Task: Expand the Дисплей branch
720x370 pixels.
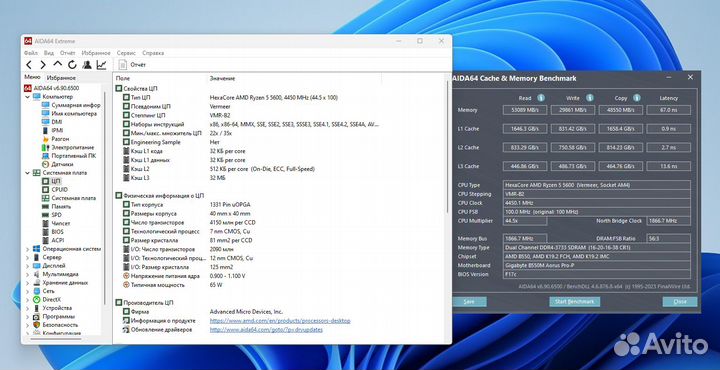Action: 28,266
